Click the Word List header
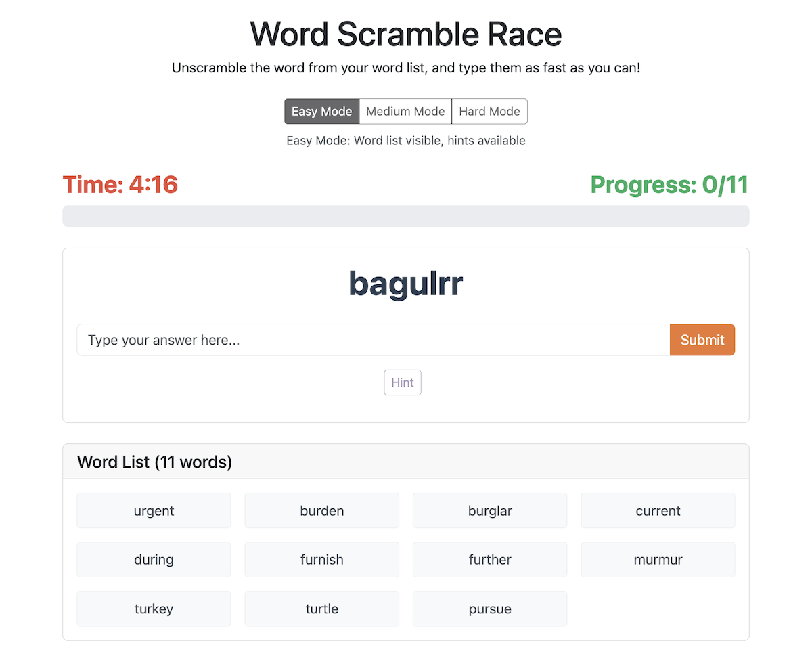The height and width of the screenshot is (658, 812). point(154,462)
